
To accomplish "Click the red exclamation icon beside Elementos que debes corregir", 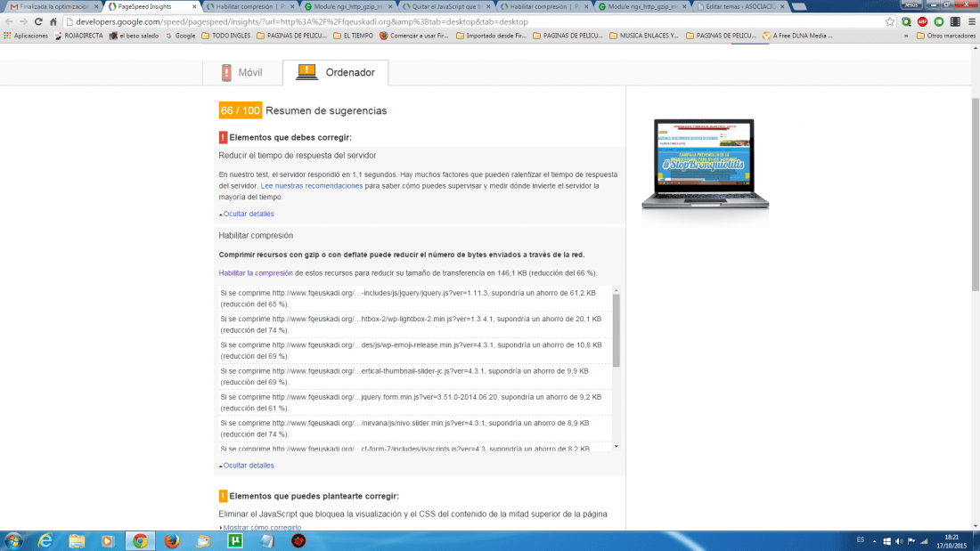I will [x=223, y=137].
